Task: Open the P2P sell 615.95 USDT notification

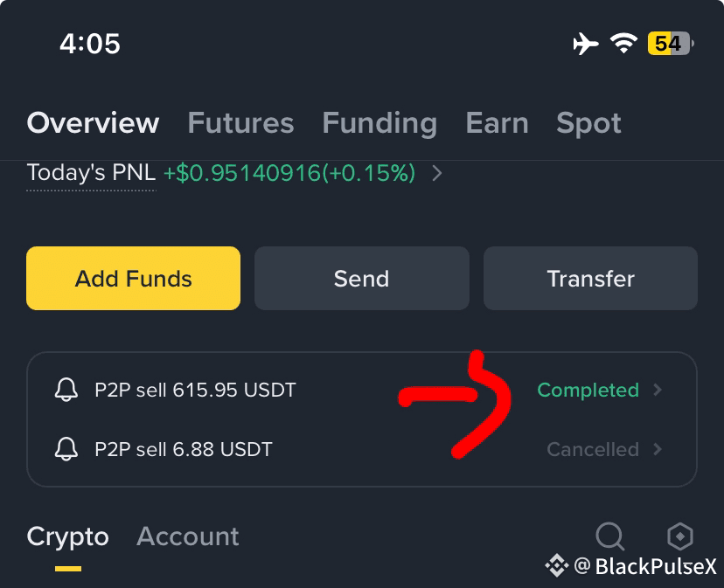Action: coord(361,390)
